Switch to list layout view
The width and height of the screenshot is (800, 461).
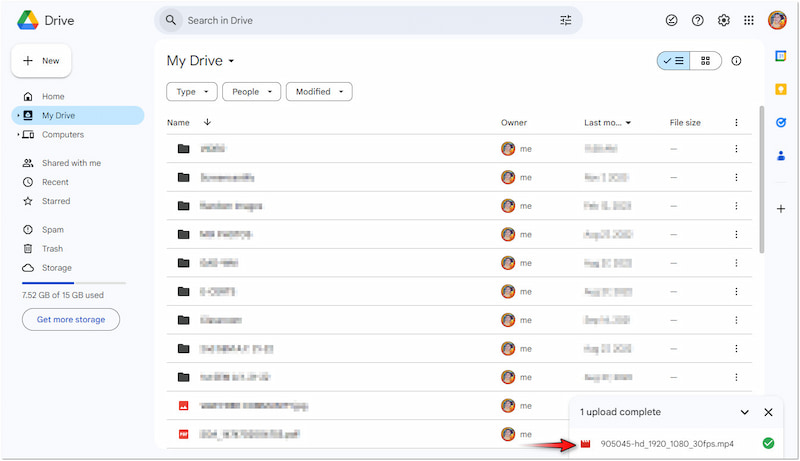tap(673, 61)
